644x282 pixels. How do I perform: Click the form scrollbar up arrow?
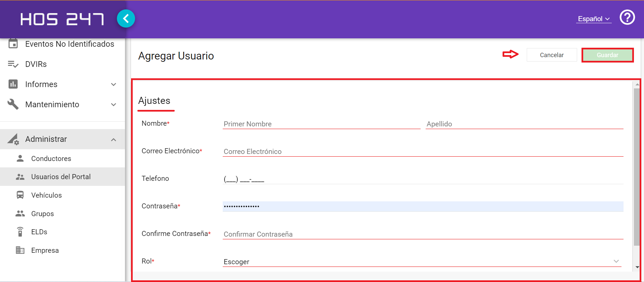[x=637, y=84]
